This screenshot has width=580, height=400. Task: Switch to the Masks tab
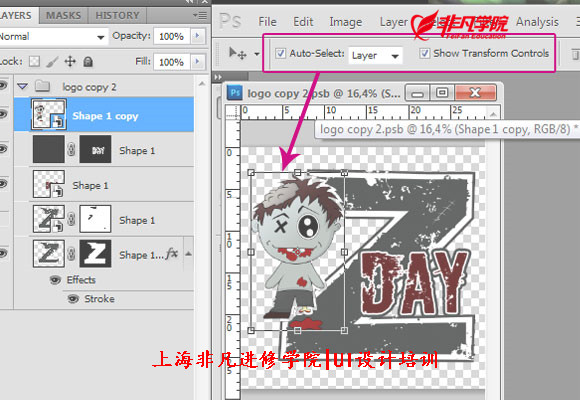[63, 16]
